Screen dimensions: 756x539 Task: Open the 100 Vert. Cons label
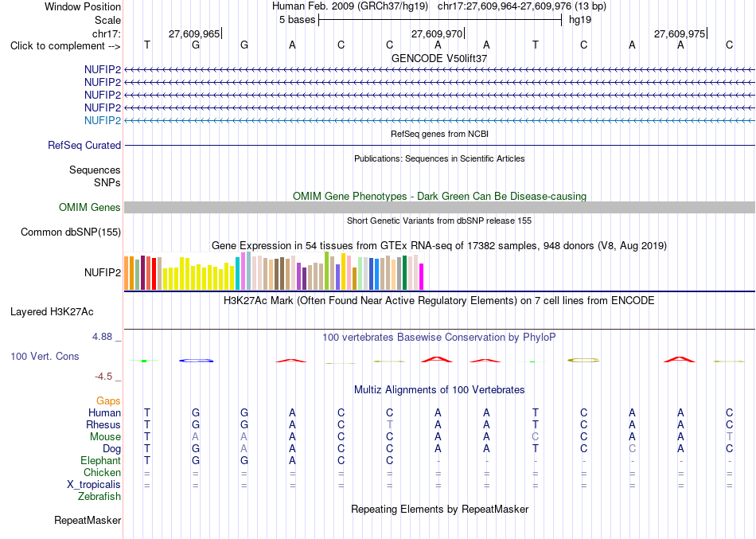tap(45, 356)
